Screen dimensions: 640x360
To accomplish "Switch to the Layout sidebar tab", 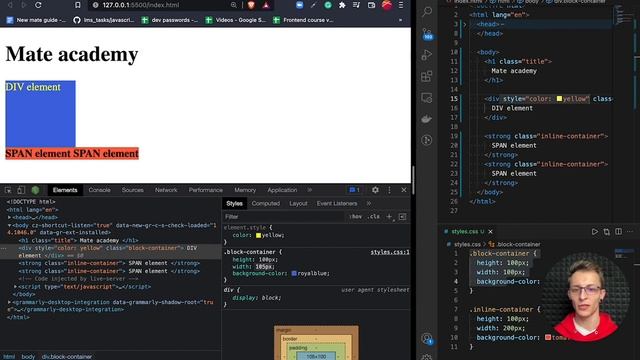I will (x=298, y=203).
